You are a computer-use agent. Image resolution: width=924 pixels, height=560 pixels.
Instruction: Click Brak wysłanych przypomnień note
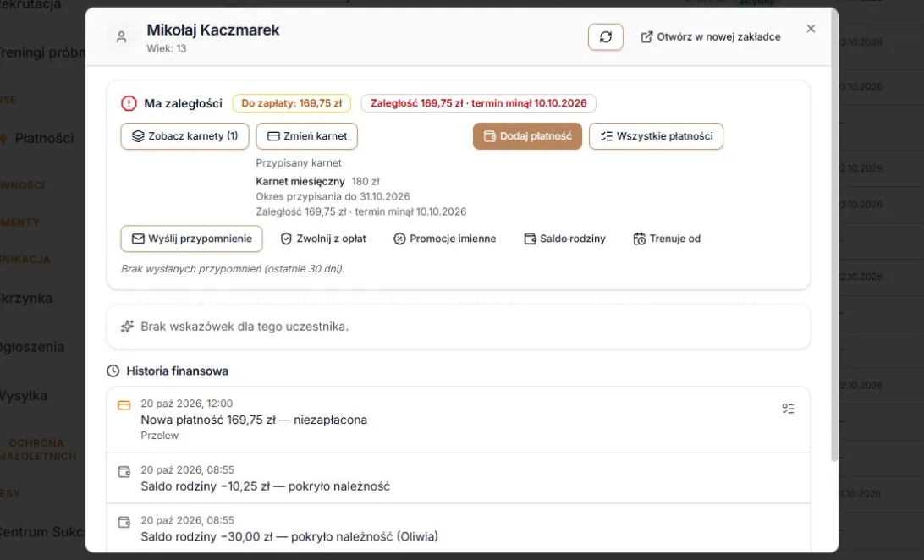(x=233, y=269)
